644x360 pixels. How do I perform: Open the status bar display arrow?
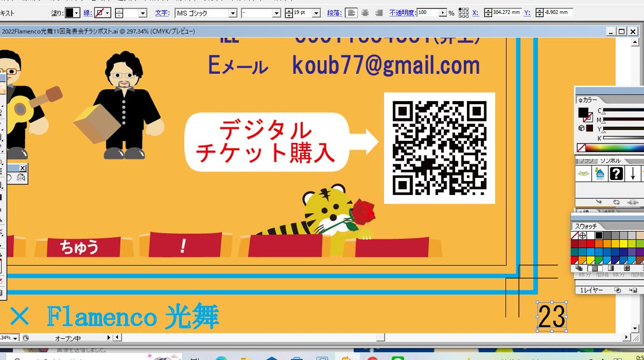pos(109,338)
